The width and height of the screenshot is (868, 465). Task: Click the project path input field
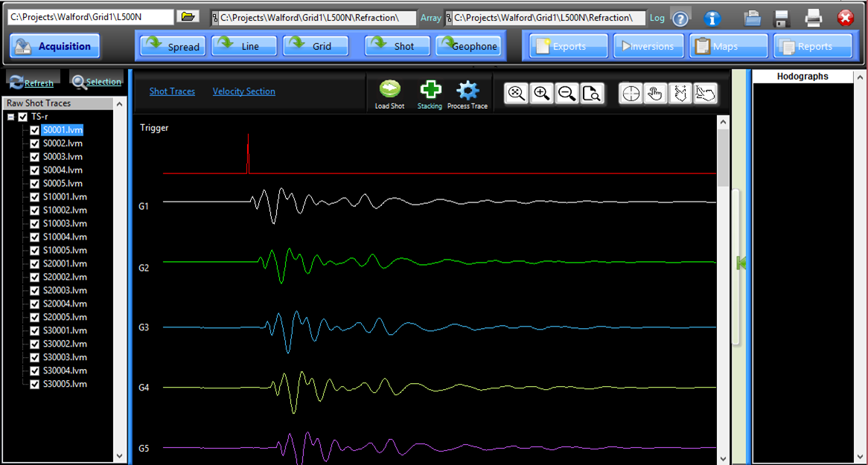tap(90, 16)
